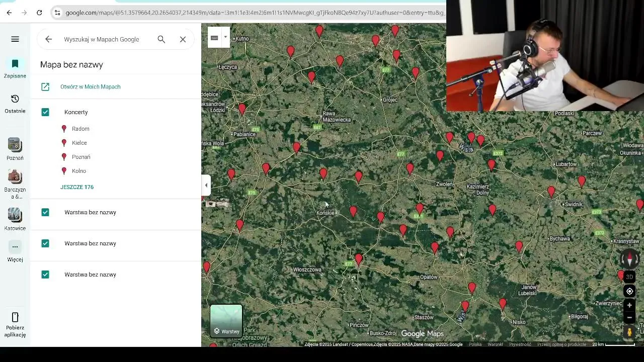Select Kolno in the Koncerty list
The image size is (644, 362).
(79, 171)
